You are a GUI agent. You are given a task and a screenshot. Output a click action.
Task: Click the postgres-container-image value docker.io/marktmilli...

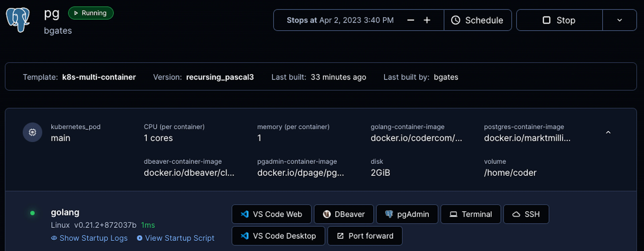[x=527, y=138]
